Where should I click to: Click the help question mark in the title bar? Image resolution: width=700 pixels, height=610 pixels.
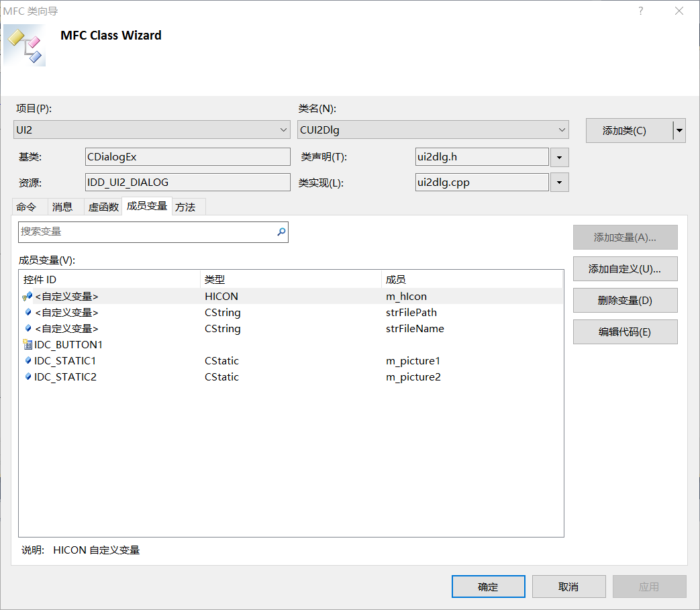pos(641,11)
